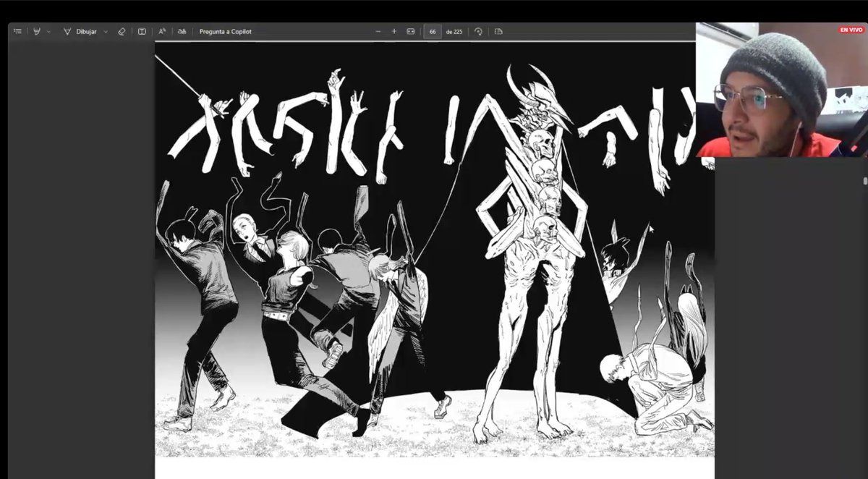Click the read aloud icon
The height and width of the screenshot is (479, 868).
click(162, 31)
